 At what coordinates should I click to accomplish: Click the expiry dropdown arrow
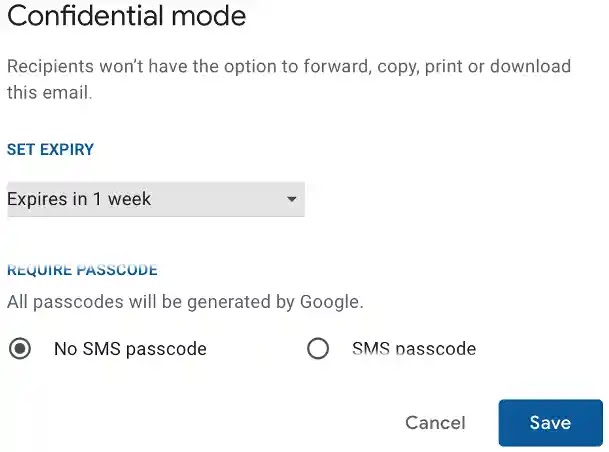[x=292, y=199]
